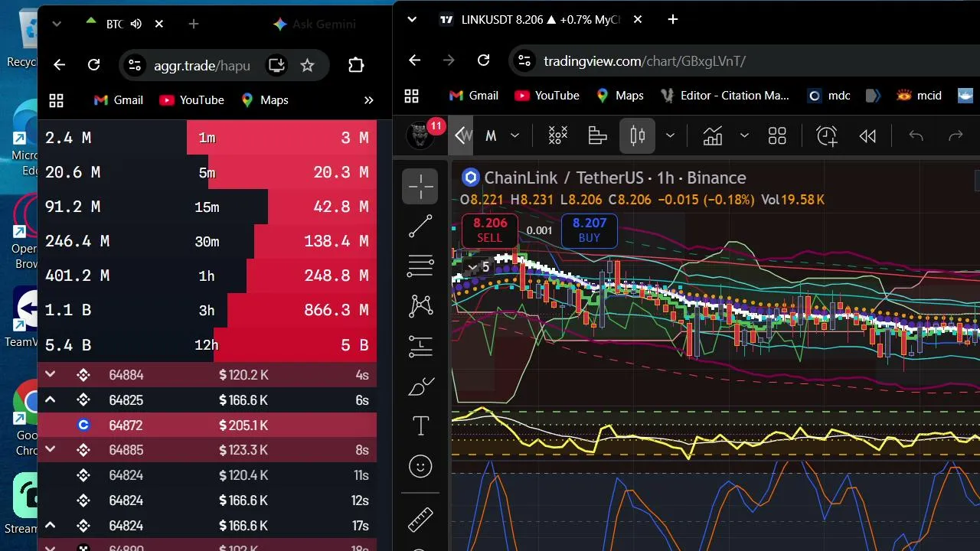Open the indicator templates grid
The image size is (980, 551).
[x=778, y=136]
